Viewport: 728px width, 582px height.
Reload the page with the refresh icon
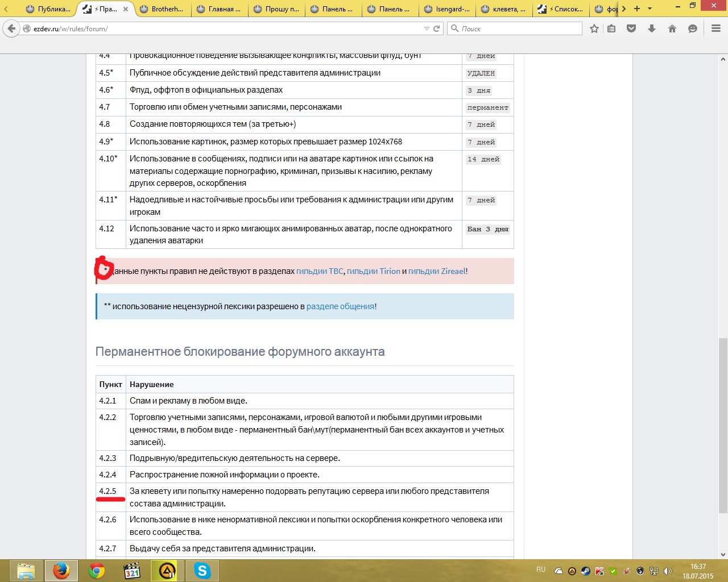pos(437,28)
